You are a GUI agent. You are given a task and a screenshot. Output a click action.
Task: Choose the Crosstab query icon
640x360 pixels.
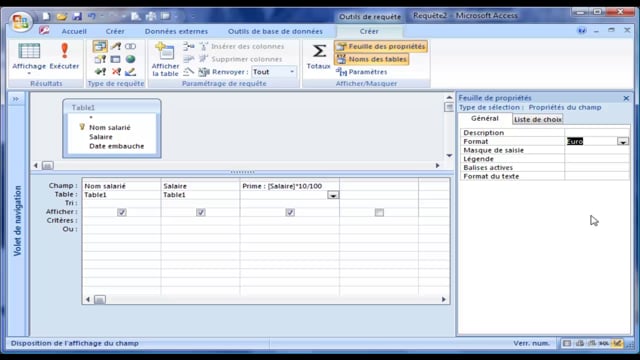[116, 59]
